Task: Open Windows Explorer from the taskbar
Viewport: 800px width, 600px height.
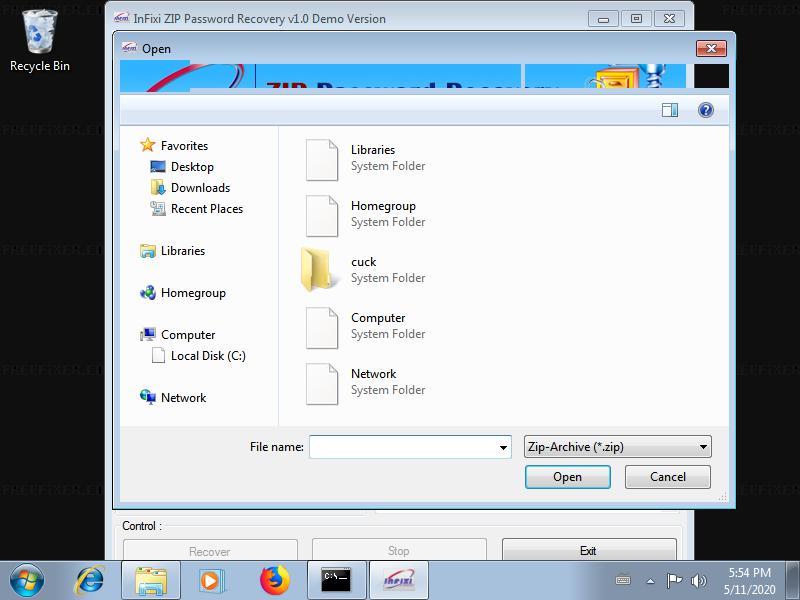Action: 151,581
